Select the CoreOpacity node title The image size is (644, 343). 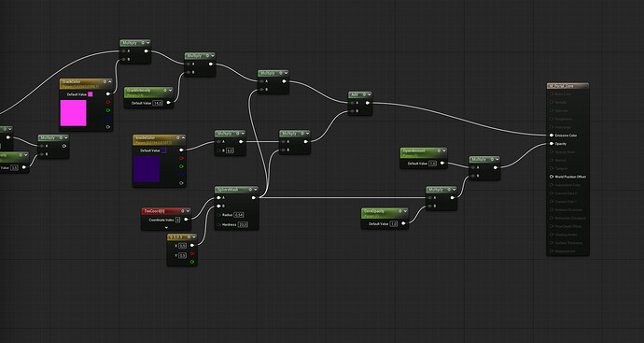374,211
